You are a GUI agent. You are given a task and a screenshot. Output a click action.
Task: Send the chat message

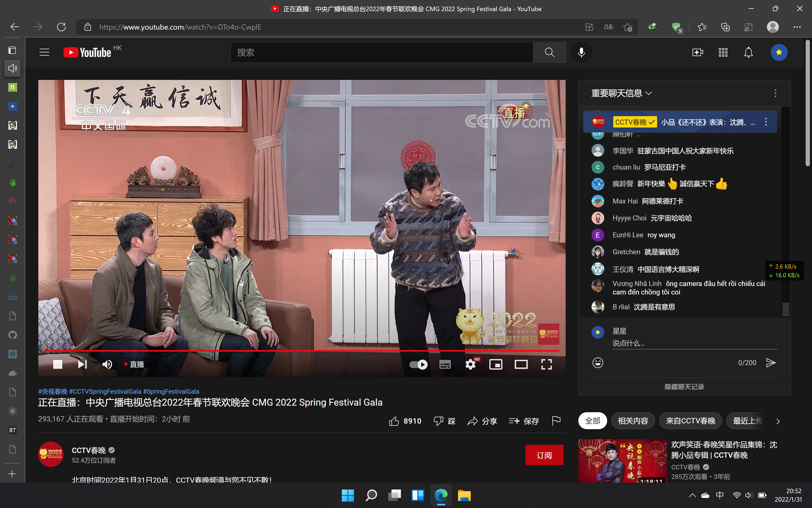coord(771,362)
